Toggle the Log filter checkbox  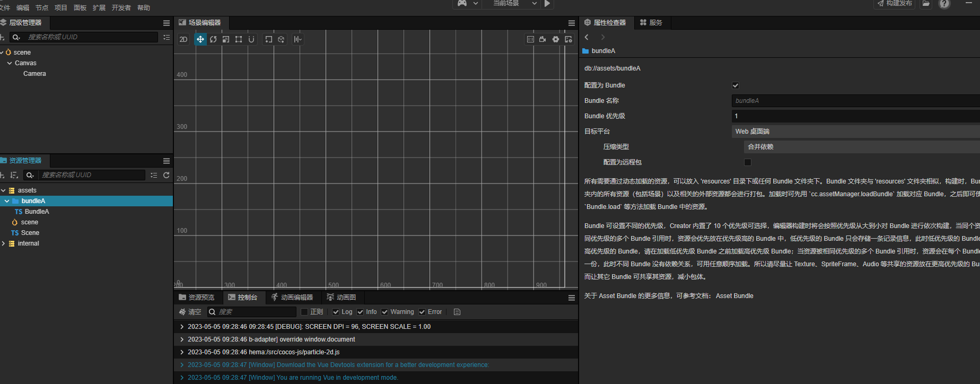(x=336, y=312)
